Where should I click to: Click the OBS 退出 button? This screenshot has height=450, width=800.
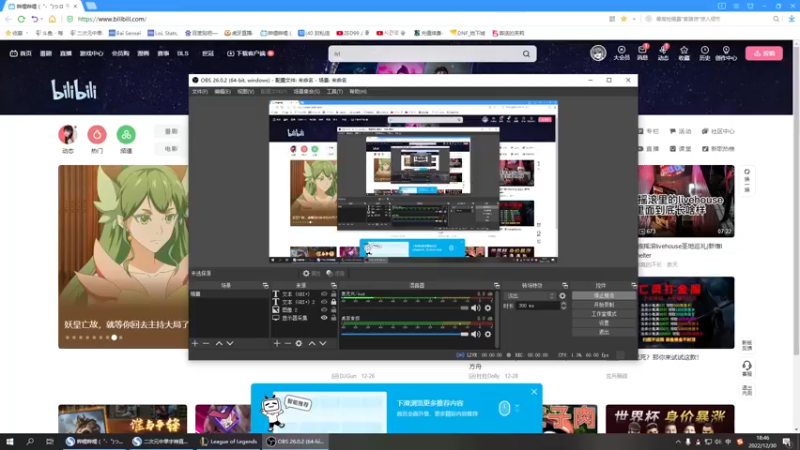click(604, 333)
